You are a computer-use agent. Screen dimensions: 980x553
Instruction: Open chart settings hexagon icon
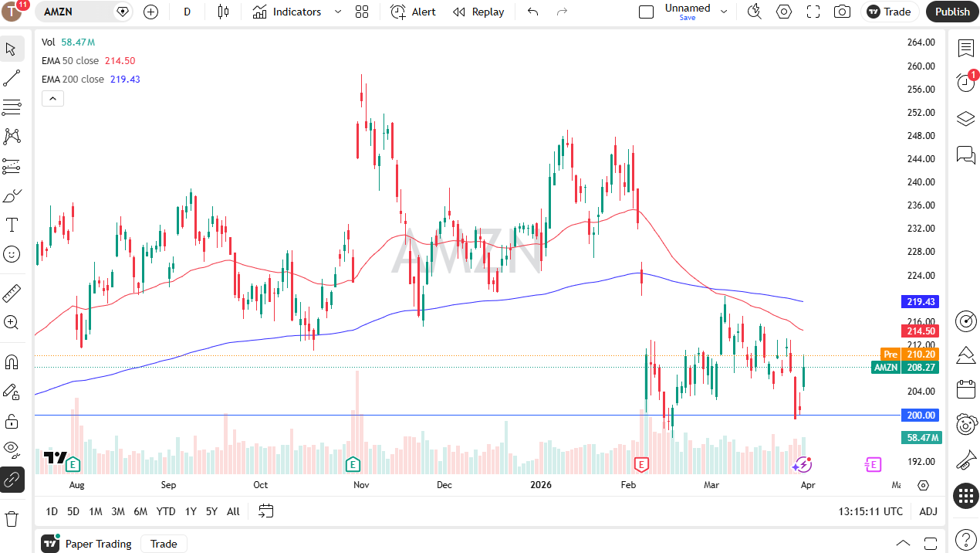click(x=784, y=12)
